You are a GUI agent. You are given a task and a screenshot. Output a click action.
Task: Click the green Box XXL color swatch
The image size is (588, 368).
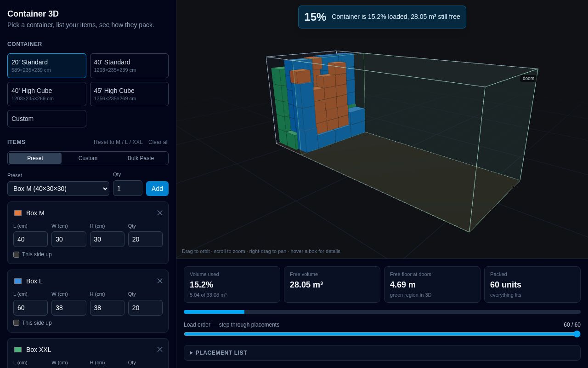pos(18,350)
